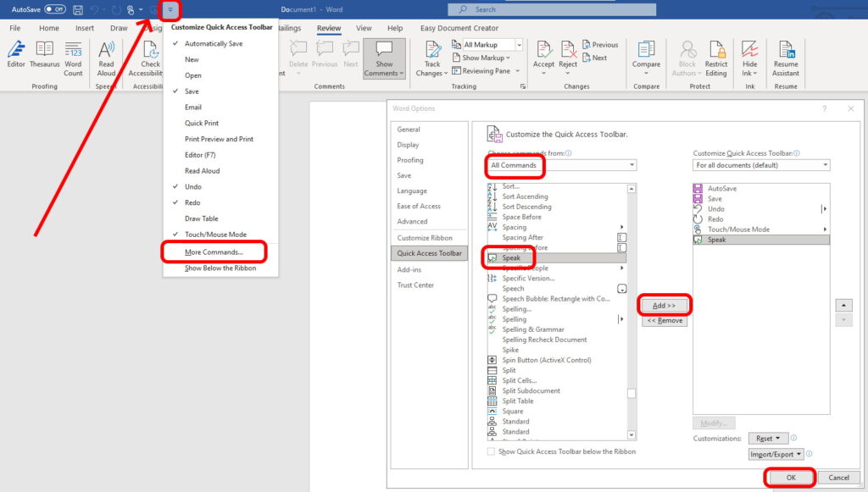Confirm with the OK button
Viewport: 868px width, 492px height.
[790, 478]
